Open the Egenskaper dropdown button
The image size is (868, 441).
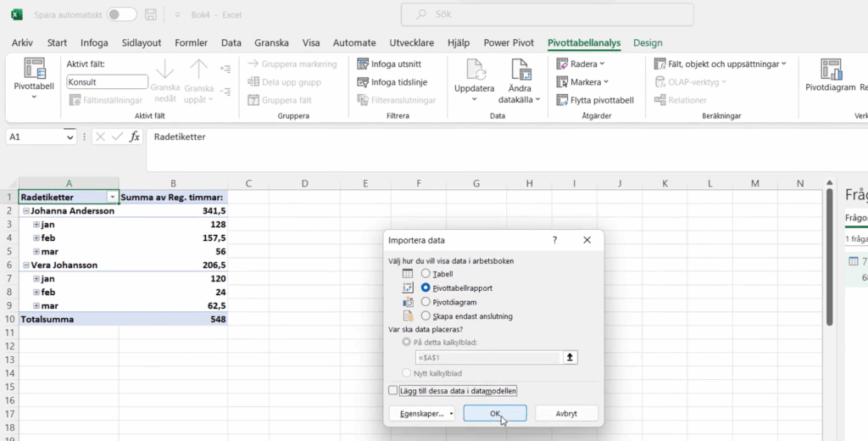tap(422, 414)
